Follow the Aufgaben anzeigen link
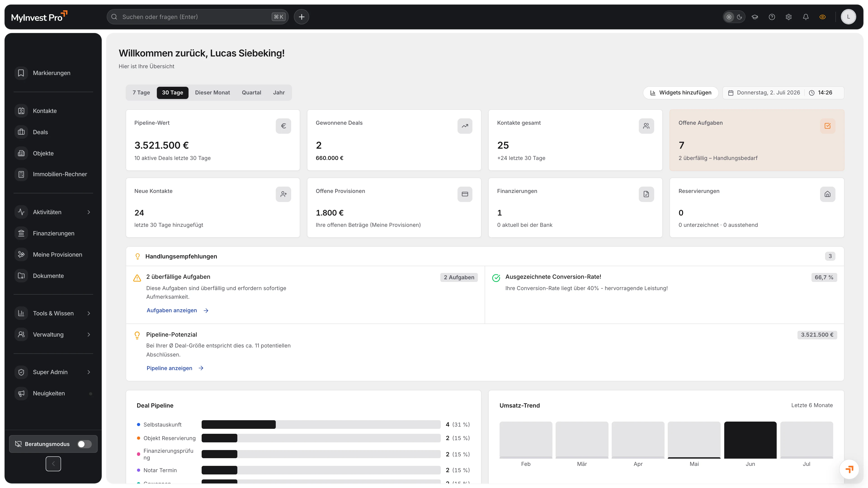868x488 pixels. tap(178, 310)
